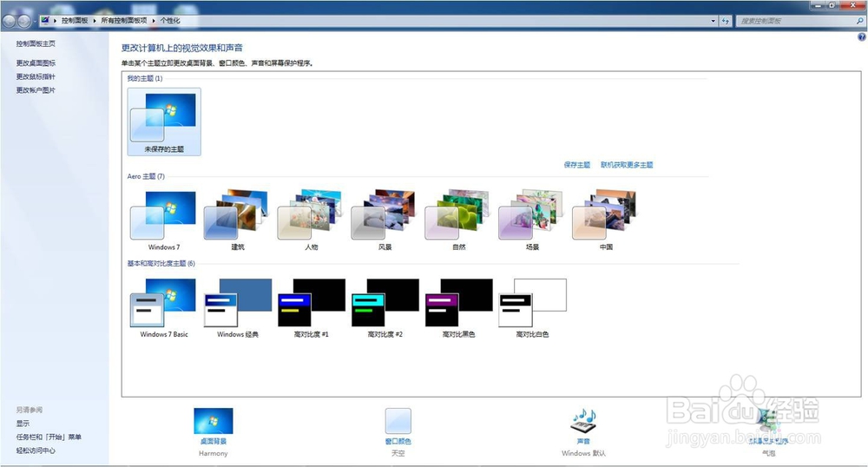Select the 高对比度 #2 theme
This screenshot has height=467, width=868.
[x=385, y=307]
